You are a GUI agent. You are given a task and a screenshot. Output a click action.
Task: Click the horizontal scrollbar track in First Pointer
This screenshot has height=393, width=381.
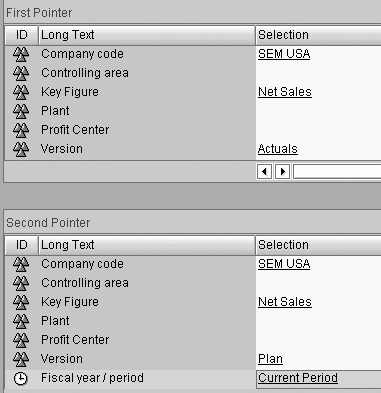(337, 172)
